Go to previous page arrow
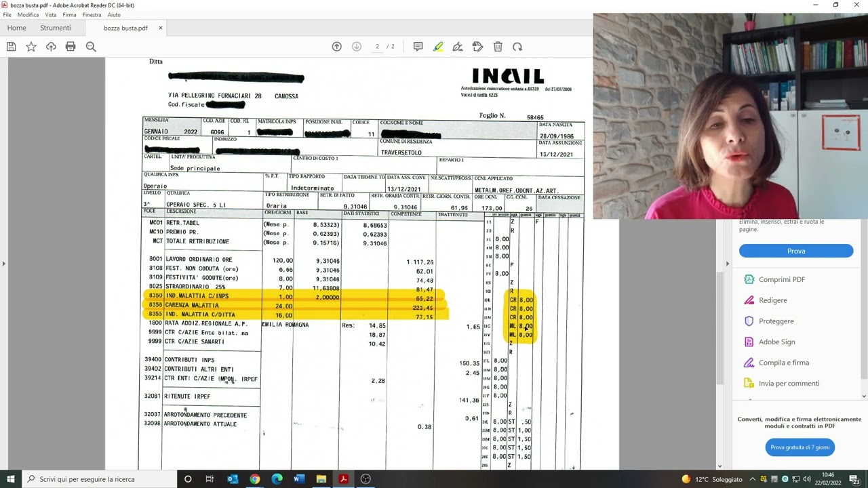The image size is (868, 488). [336, 47]
